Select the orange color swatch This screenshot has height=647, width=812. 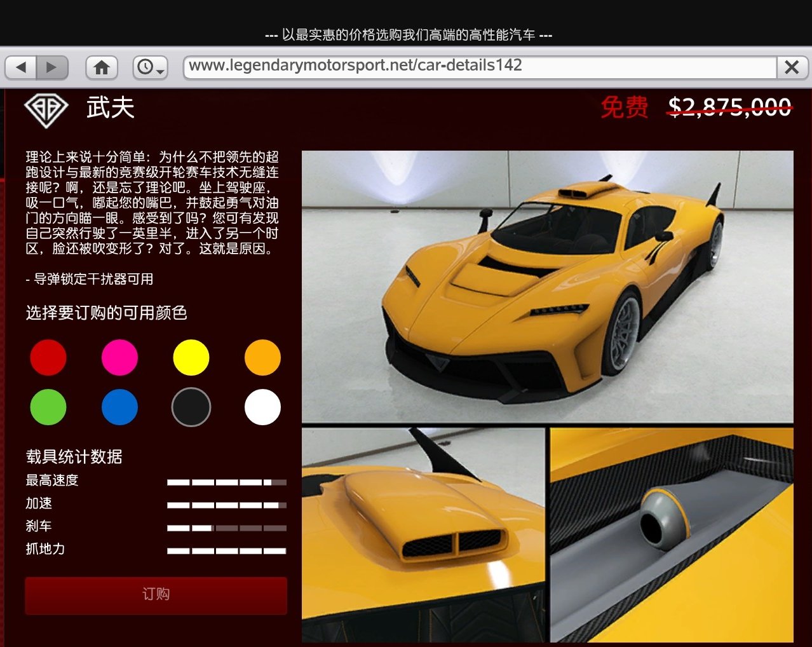(x=262, y=357)
